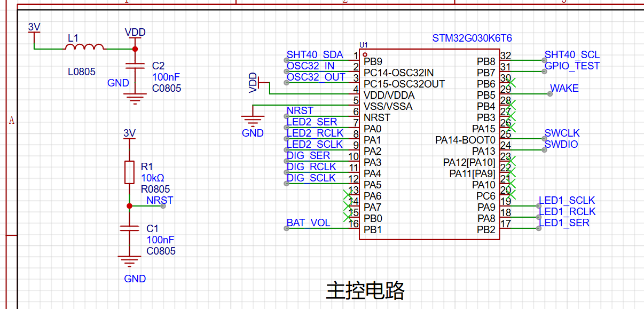This screenshot has width=644, height=309.
Task: Select the LED2_SCLK net label
Action: [x=315, y=144]
